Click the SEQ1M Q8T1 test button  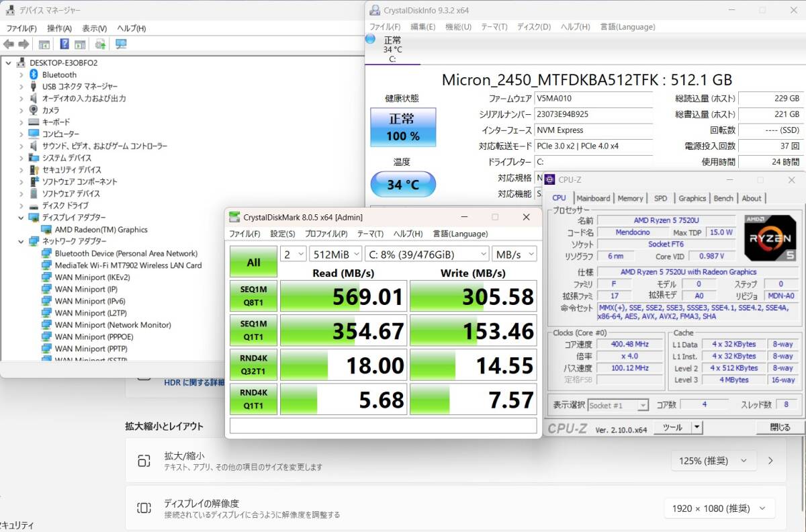tap(253, 296)
